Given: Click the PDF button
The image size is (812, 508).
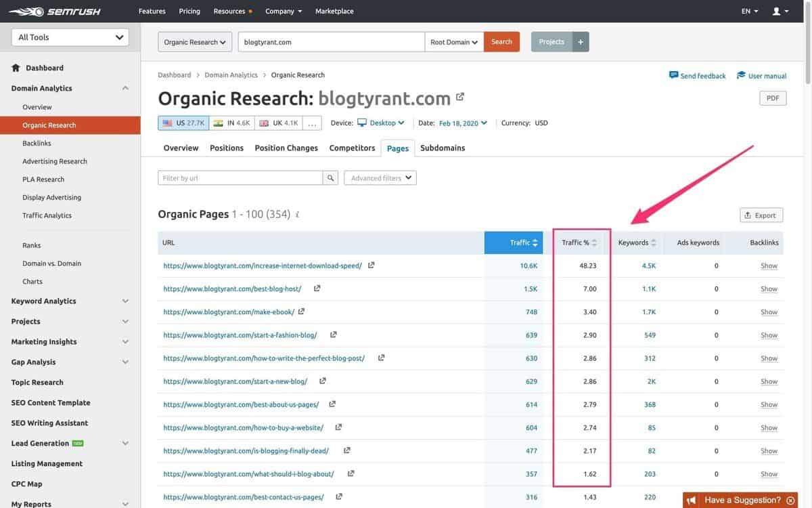Looking at the screenshot, I should tap(773, 98).
